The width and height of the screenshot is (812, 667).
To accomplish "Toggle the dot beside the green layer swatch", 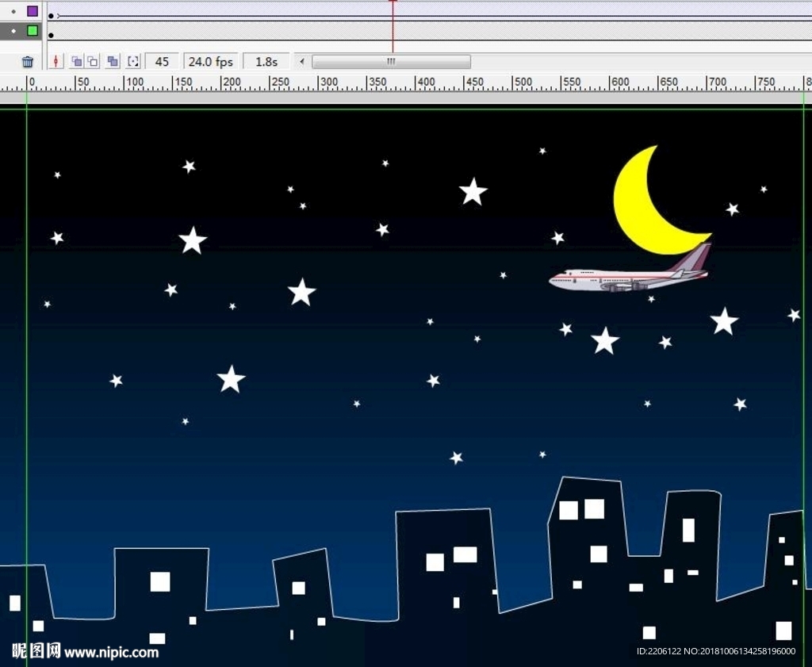I will (13, 31).
